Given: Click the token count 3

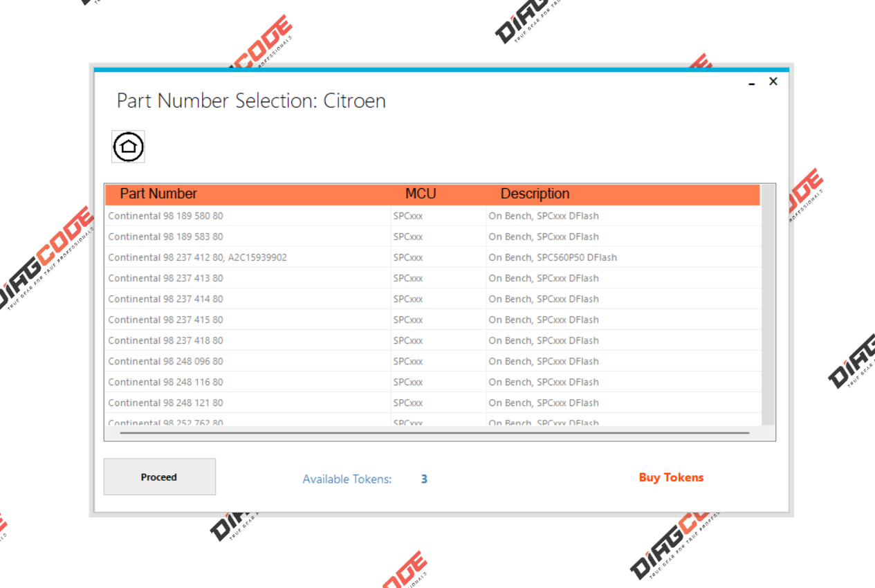Looking at the screenshot, I should [424, 479].
